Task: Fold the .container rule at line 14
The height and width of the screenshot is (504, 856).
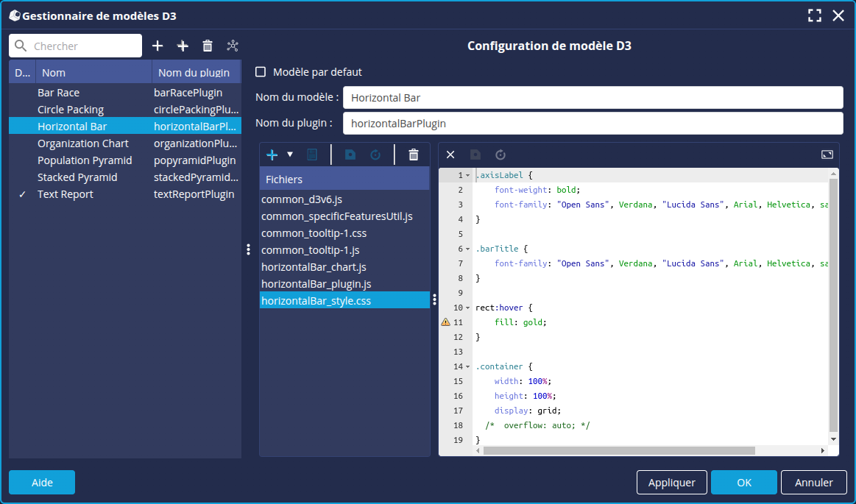Action: [x=468, y=366]
